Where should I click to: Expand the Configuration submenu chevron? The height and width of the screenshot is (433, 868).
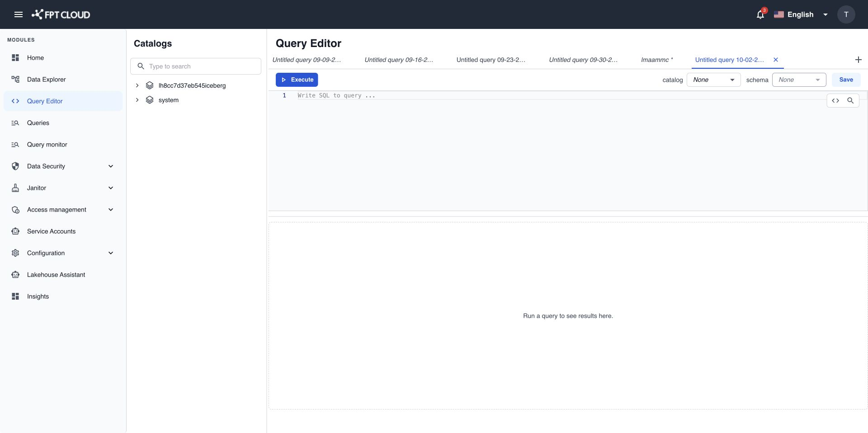[x=111, y=253]
